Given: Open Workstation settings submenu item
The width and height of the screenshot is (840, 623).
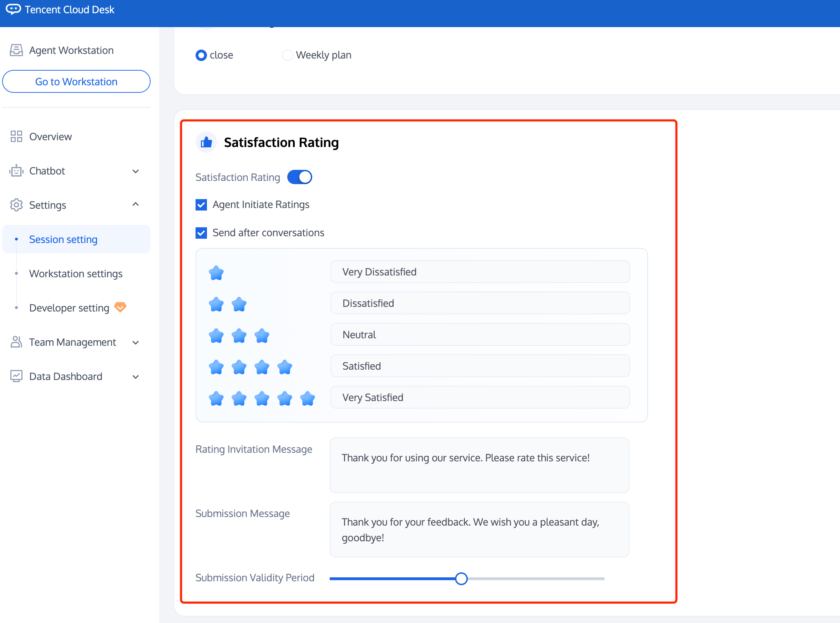Looking at the screenshot, I should (x=76, y=273).
